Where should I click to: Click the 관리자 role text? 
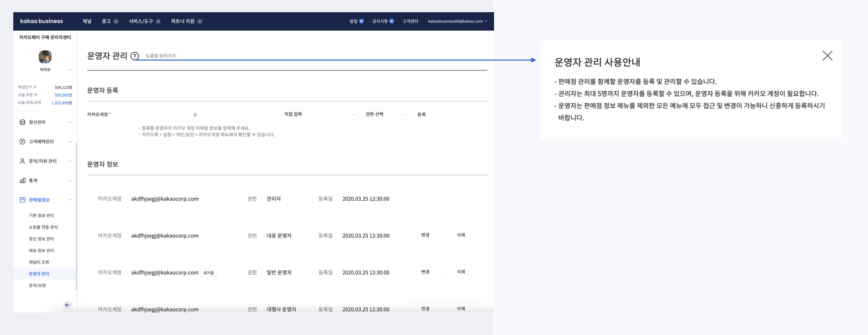[274, 199]
